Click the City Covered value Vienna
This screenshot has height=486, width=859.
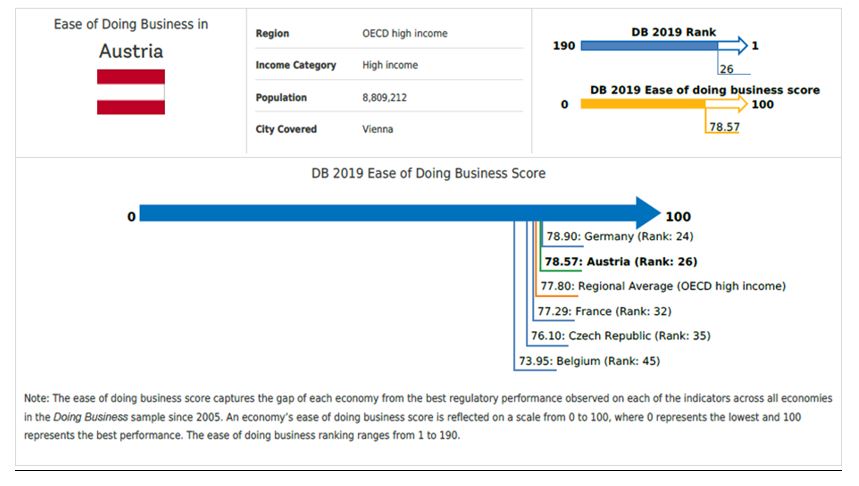click(x=377, y=129)
